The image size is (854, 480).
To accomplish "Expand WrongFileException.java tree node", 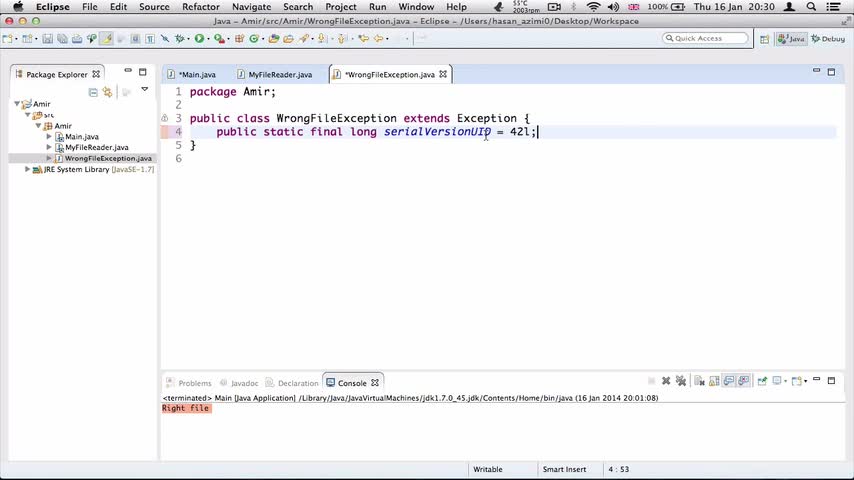I will (x=49, y=158).
